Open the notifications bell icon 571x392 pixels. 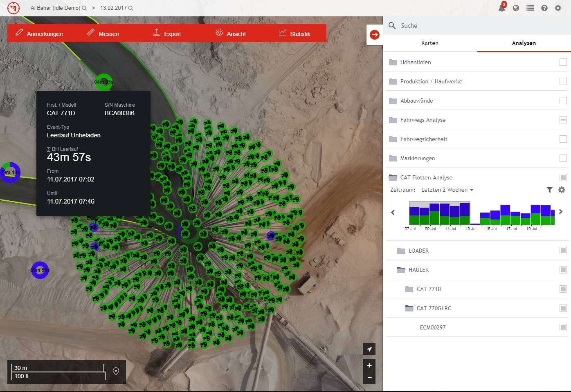click(x=501, y=8)
